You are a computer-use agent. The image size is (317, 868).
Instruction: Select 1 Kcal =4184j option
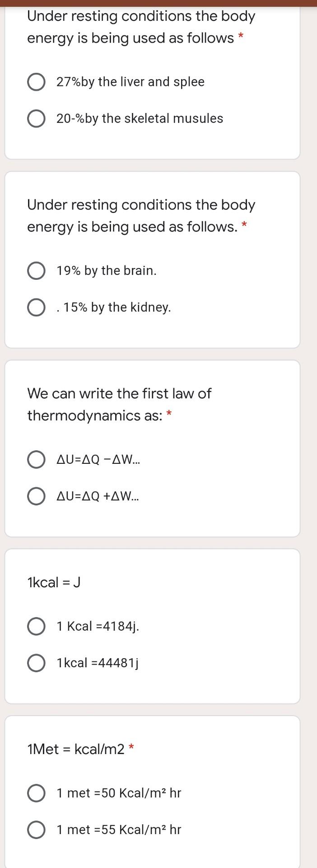(36, 627)
